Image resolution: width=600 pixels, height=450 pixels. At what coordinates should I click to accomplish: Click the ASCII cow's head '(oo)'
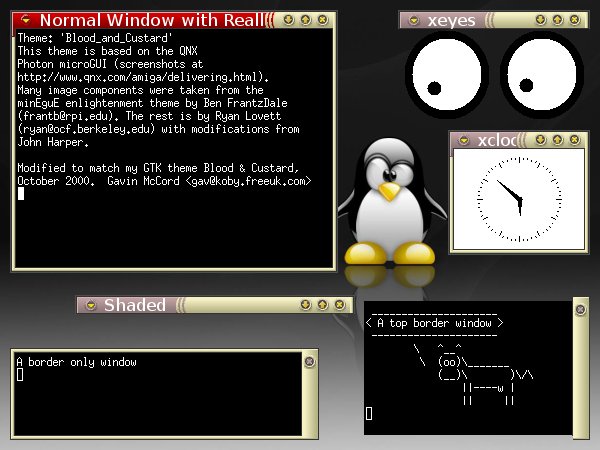point(449,362)
